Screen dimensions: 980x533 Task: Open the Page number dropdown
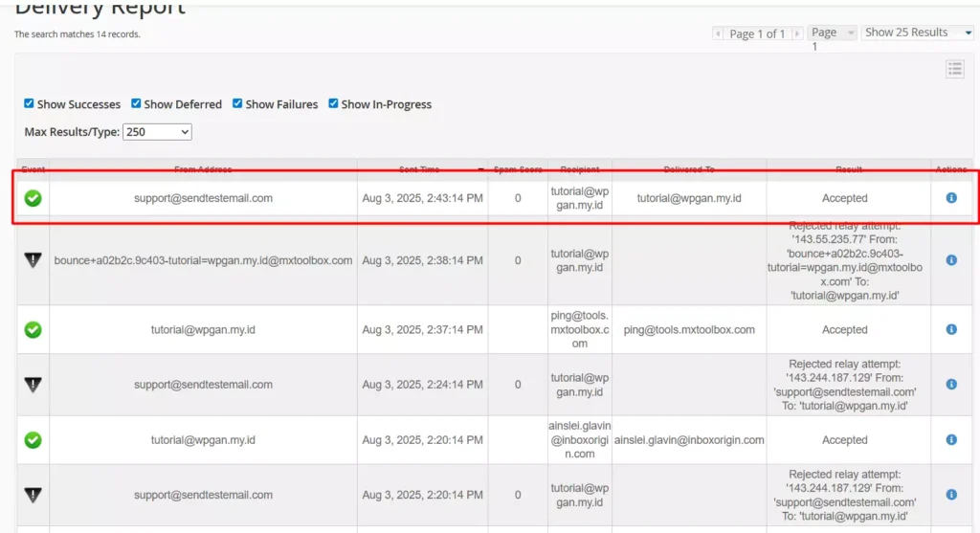point(832,33)
